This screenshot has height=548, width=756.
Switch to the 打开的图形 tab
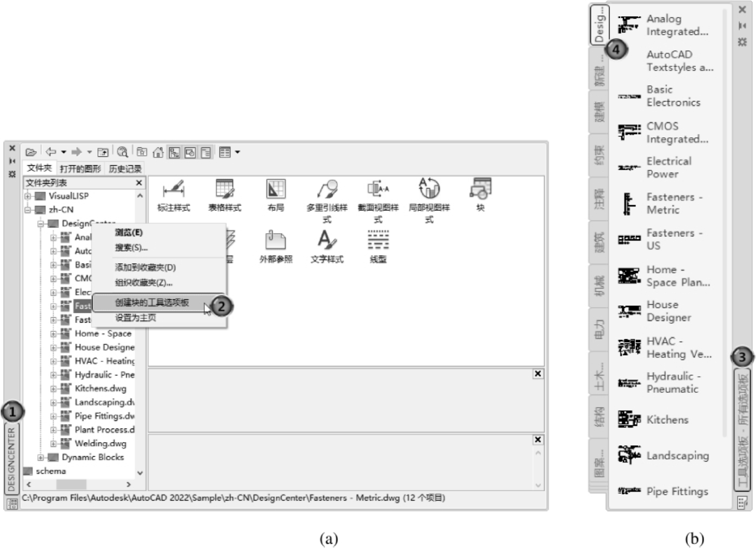[81, 169]
